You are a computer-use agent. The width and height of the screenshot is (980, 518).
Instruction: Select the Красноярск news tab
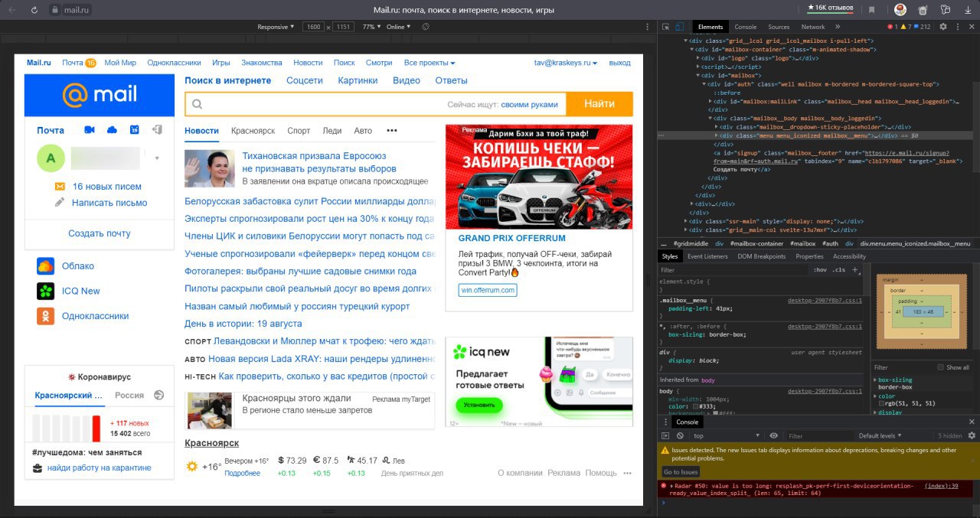coord(253,131)
